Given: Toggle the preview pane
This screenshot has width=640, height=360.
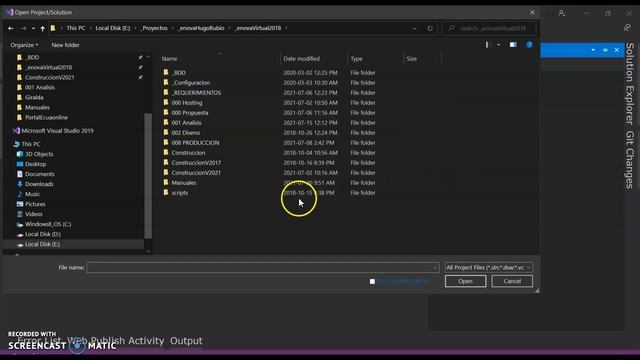Looking at the screenshot, I should point(513,44).
